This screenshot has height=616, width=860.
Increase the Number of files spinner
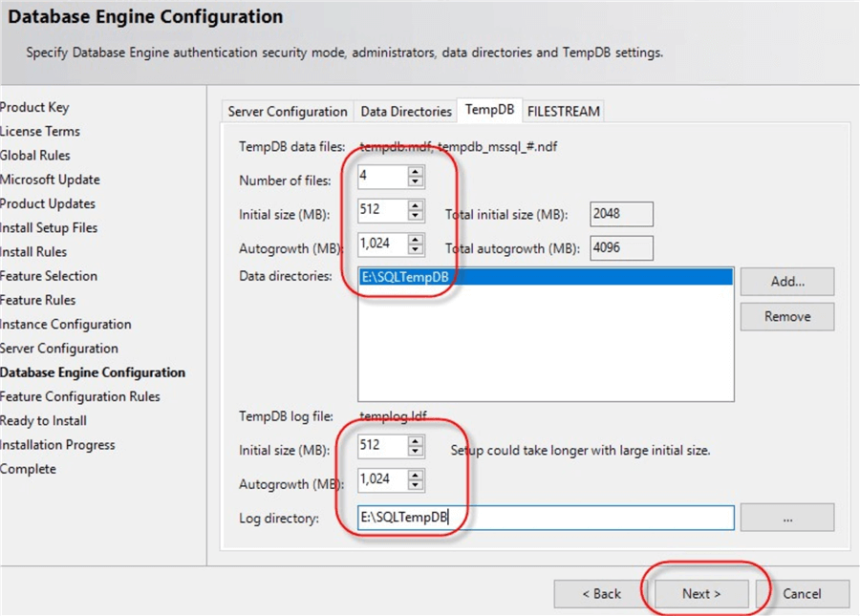point(415,172)
